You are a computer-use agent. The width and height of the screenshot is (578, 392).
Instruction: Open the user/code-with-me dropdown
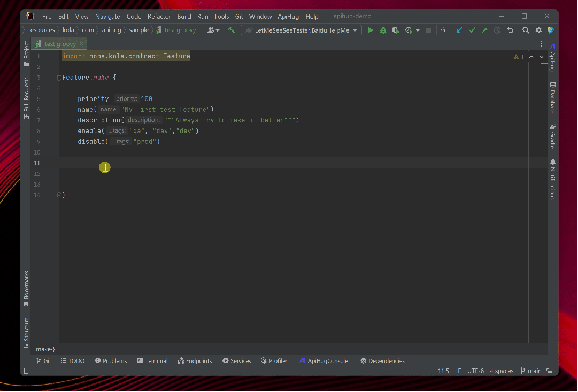pos(213,30)
